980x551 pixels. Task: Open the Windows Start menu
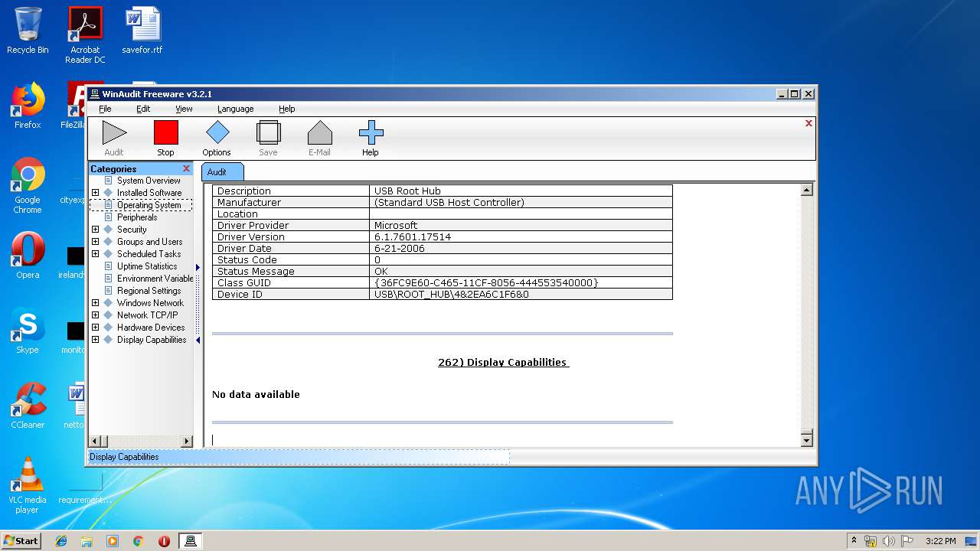coord(21,540)
